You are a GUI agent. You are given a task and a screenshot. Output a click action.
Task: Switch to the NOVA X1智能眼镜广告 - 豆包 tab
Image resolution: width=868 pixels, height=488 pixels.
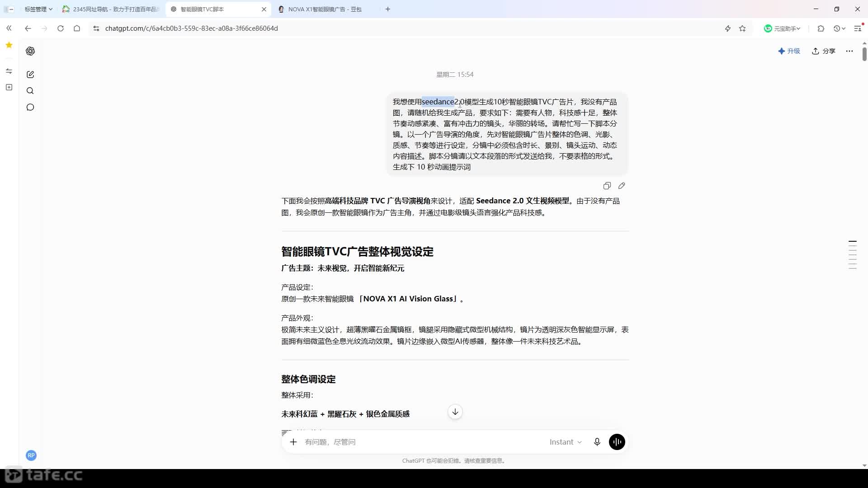(x=325, y=9)
